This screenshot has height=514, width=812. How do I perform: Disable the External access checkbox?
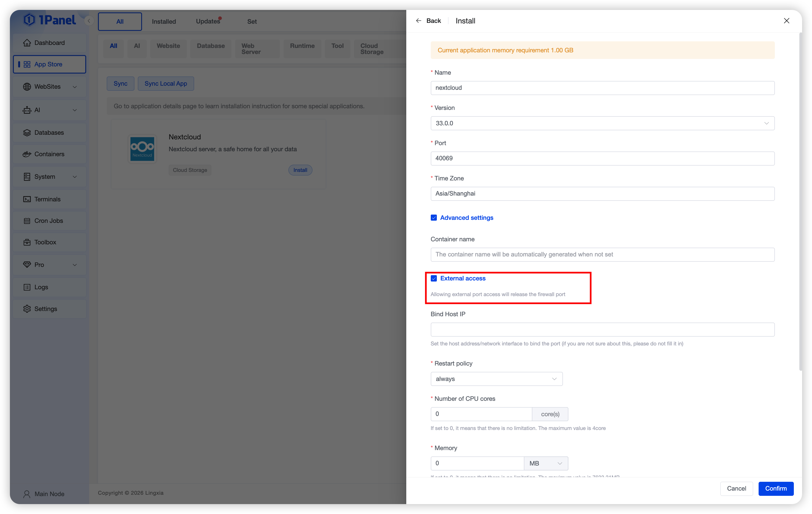(434, 278)
